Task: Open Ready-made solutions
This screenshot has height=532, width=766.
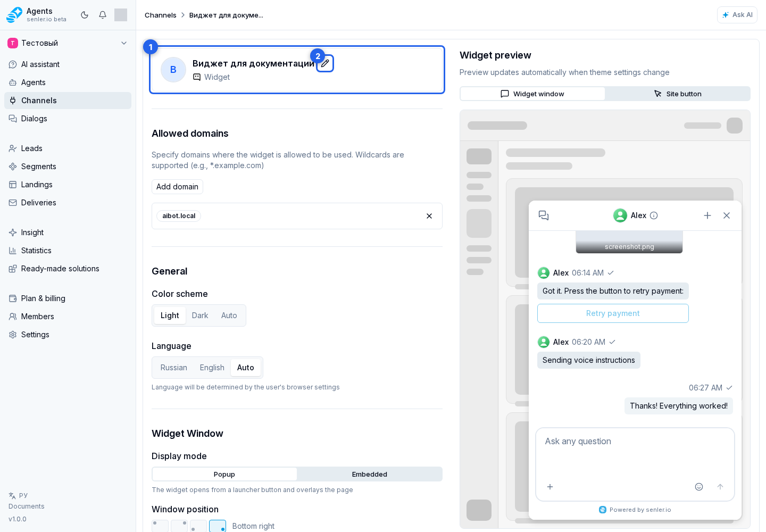Action: pyautogui.click(x=68, y=269)
